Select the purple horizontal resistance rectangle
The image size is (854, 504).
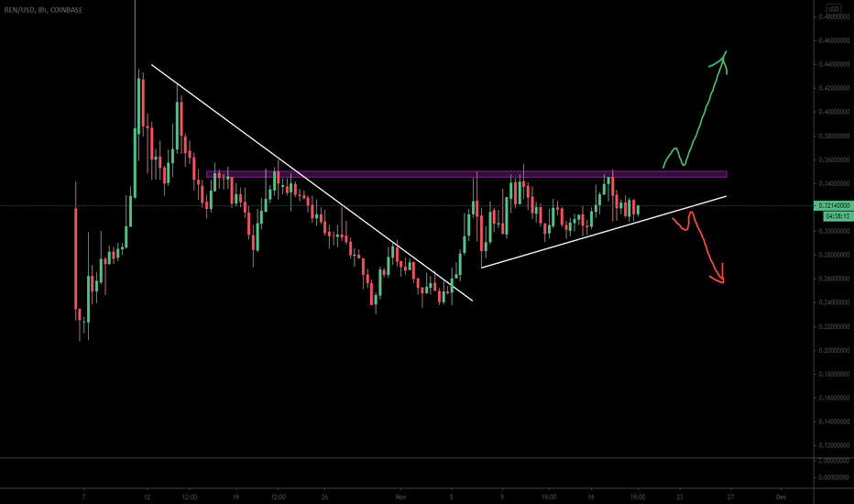[x=466, y=174]
